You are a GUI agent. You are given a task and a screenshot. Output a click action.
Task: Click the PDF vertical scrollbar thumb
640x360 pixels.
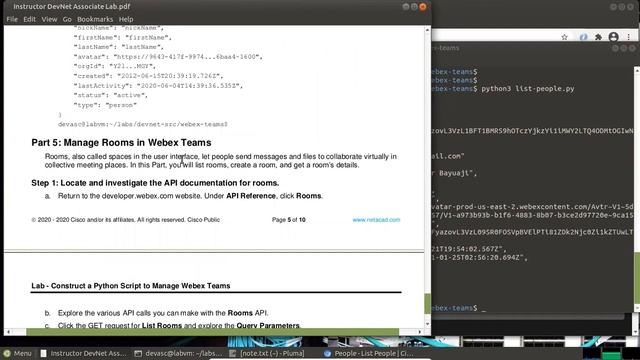point(427,303)
